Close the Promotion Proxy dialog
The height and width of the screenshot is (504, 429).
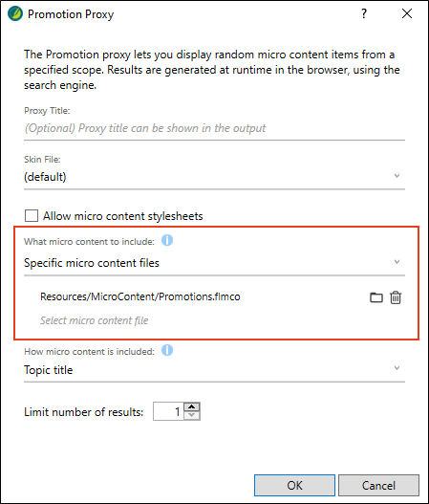click(x=407, y=13)
